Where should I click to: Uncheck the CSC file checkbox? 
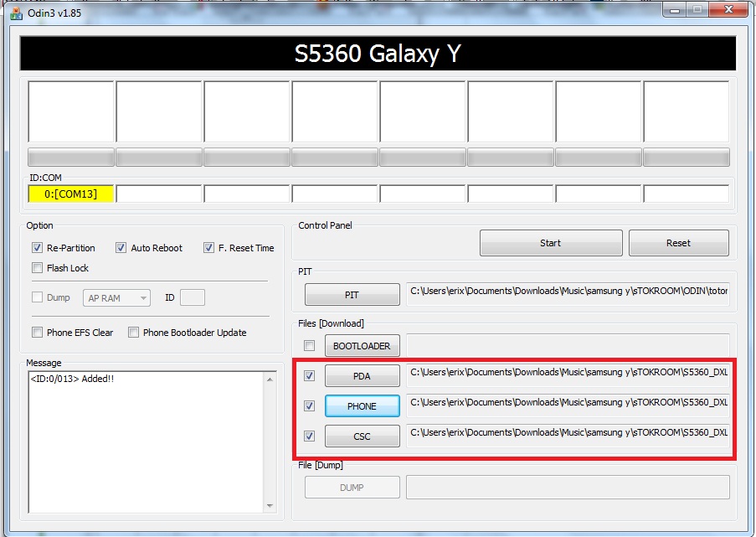[310, 436]
